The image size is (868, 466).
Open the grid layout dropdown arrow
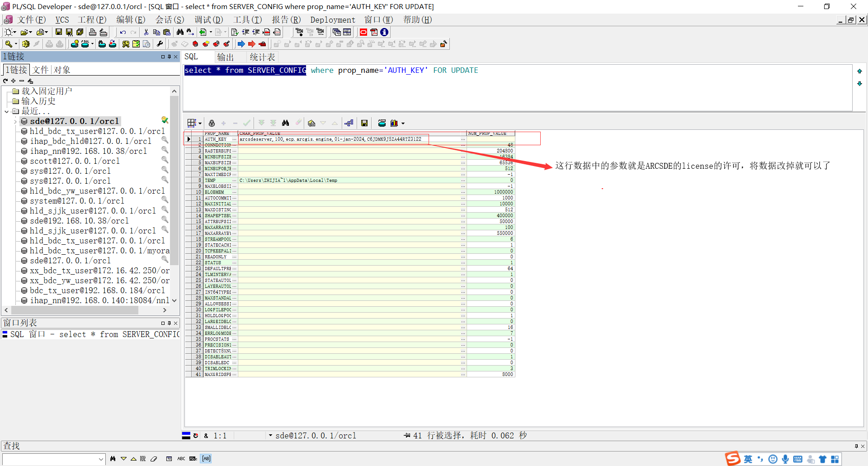click(200, 123)
